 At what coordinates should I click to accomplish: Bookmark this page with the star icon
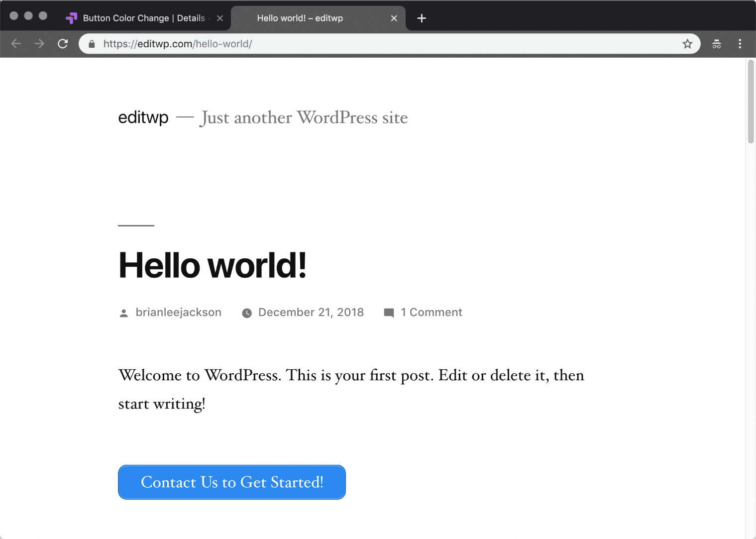[x=687, y=44]
